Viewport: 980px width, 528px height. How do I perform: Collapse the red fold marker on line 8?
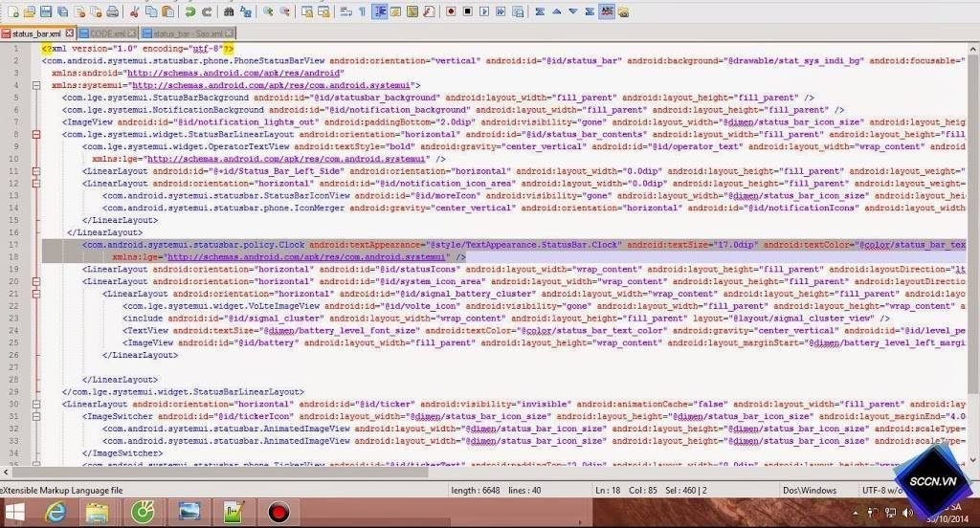point(36,134)
